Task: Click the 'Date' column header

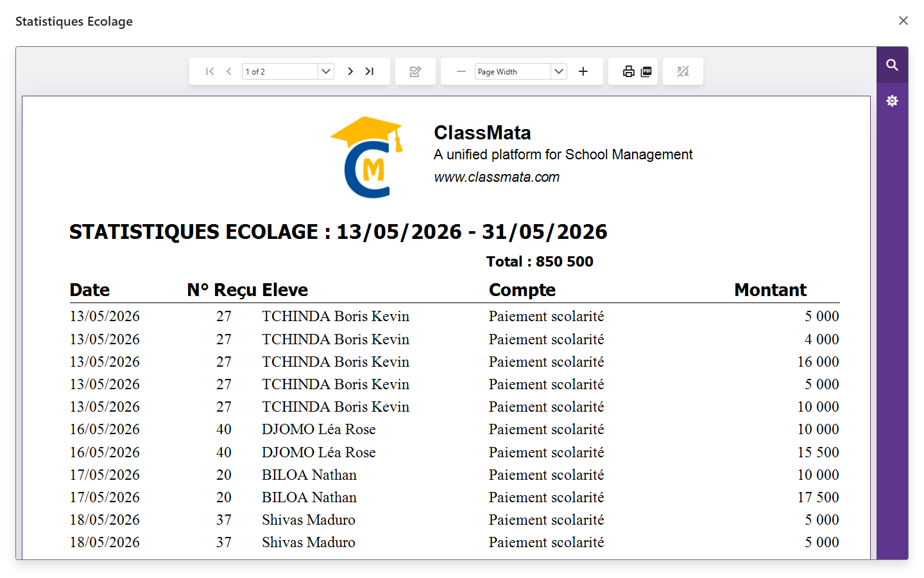Action: [x=90, y=290]
